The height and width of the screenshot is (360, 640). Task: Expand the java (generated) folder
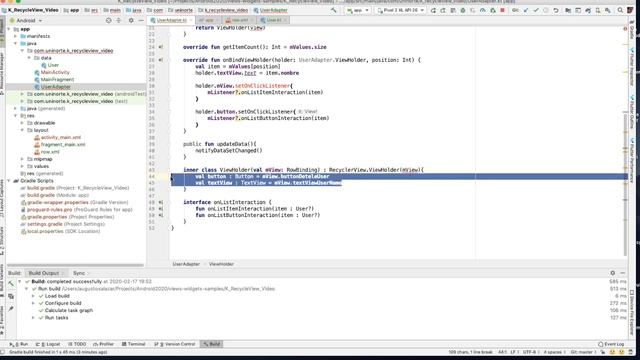click(x=16, y=109)
